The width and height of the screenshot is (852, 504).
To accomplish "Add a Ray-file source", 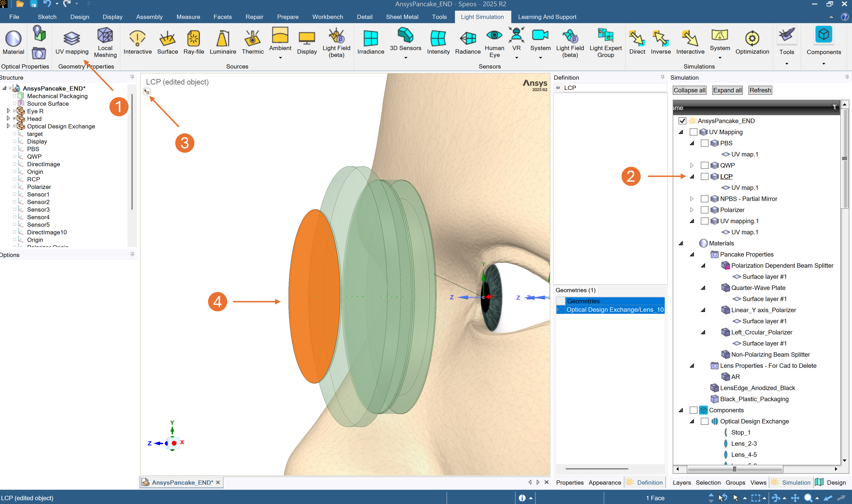I will click(193, 42).
